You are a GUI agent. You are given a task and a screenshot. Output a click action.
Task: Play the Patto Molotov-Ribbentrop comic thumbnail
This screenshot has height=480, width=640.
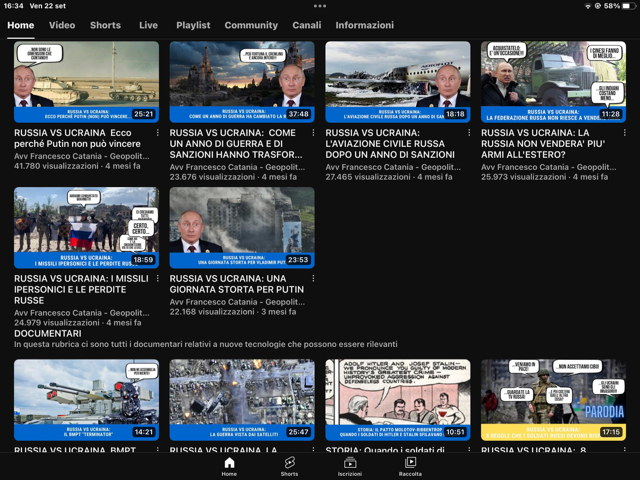coord(398,400)
